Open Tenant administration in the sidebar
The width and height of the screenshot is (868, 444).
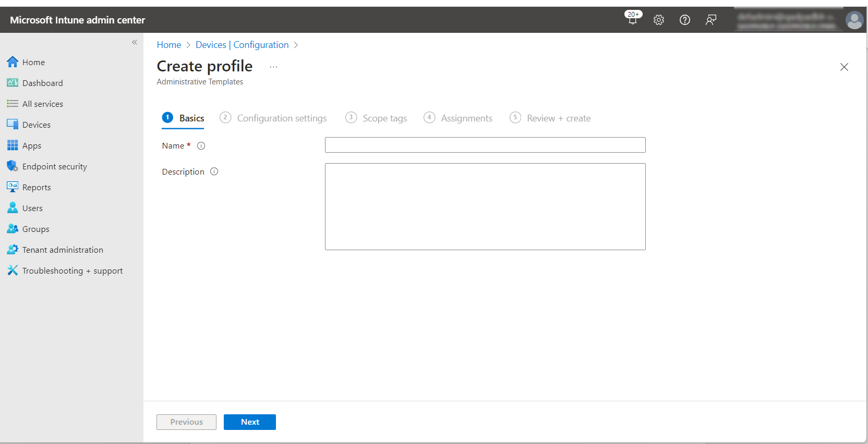point(63,250)
